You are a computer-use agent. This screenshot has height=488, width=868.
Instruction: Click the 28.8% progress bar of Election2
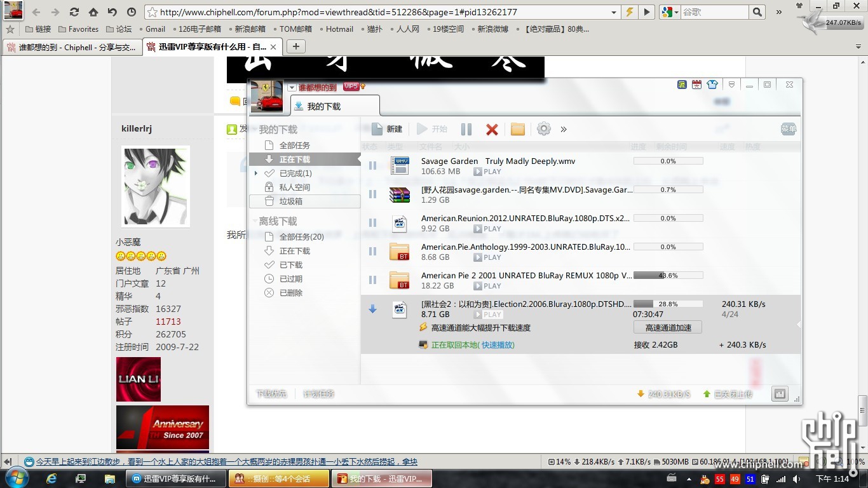click(x=668, y=304)
